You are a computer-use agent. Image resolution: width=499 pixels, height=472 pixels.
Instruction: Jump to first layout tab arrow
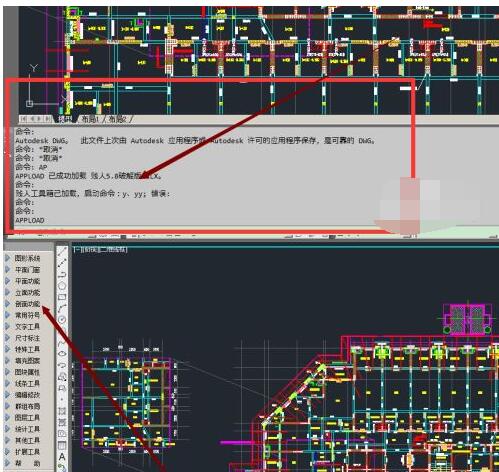coord(24,119)
